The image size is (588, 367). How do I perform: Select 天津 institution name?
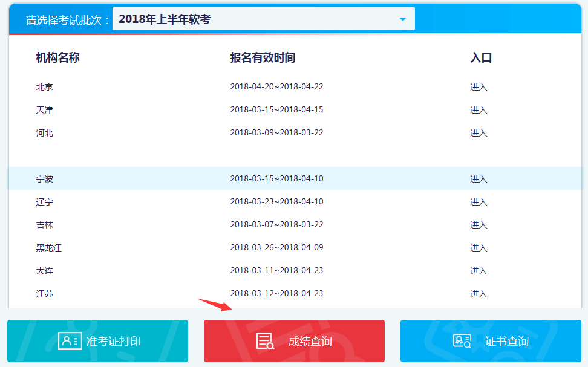pyautogui.click(x=45, y=110)
